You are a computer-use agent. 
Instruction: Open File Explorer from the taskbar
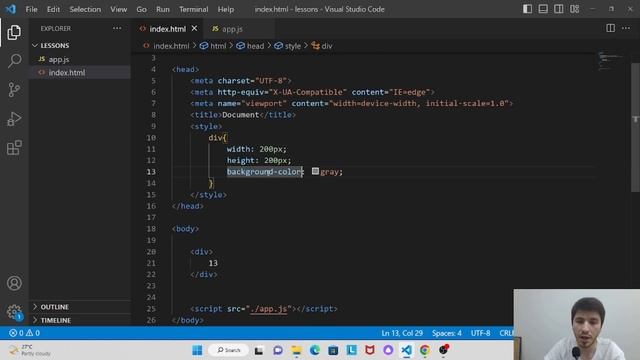pyautogui.click(x=296, y=350)
